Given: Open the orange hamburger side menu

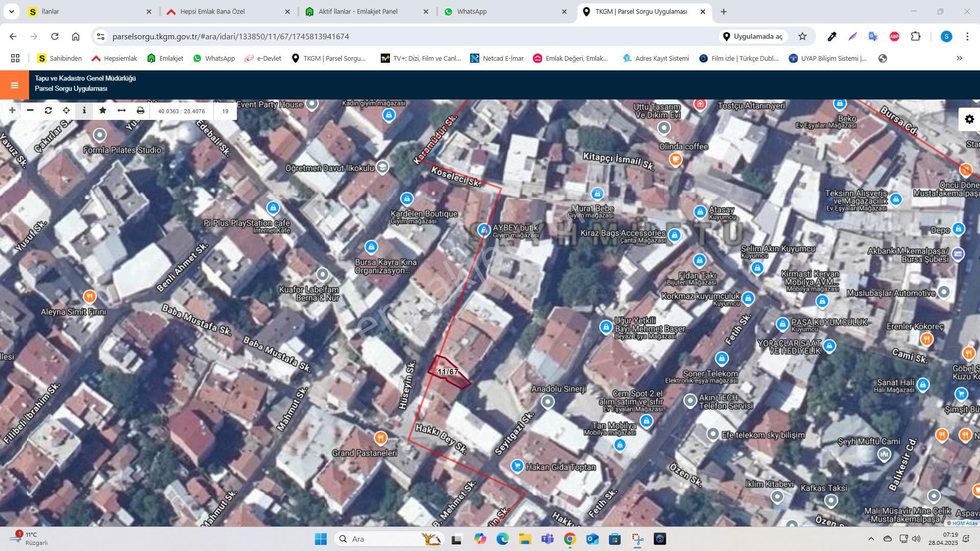Looking at the screenshot, I should [14, 85].
